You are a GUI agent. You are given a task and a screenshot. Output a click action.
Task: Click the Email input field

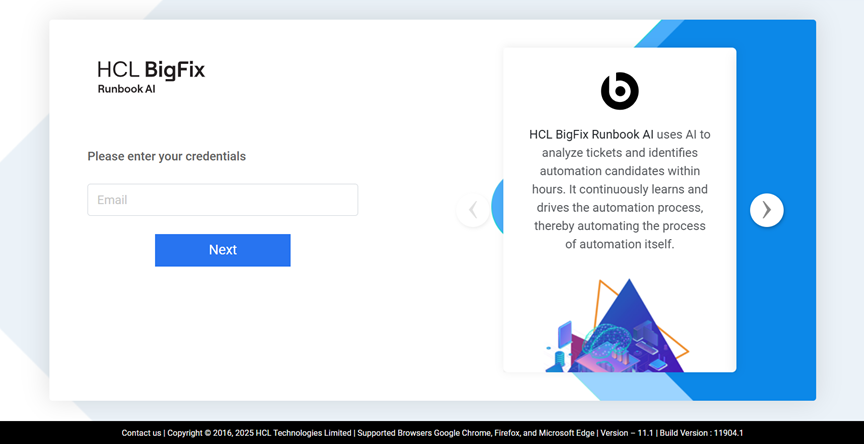pyautogui.click(x=223, y=199)
